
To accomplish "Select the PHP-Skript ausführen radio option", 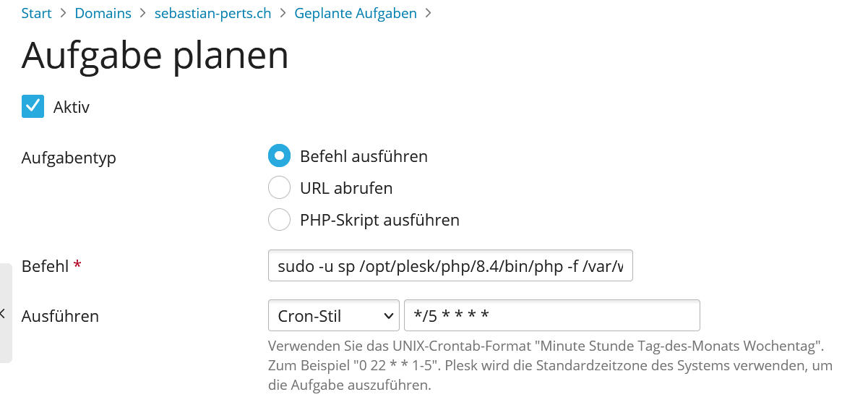I will 279,220.
